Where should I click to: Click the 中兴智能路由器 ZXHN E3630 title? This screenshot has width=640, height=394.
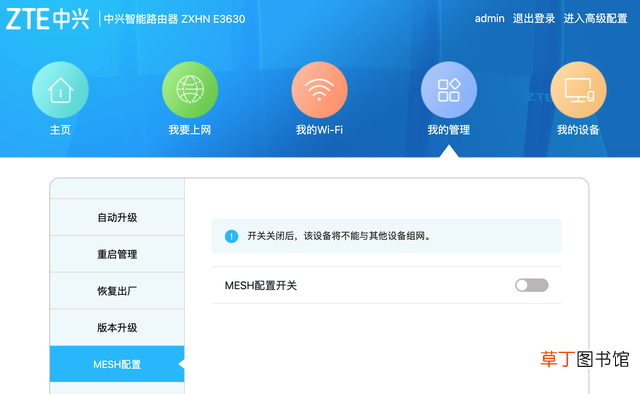[x=175, y=19]
